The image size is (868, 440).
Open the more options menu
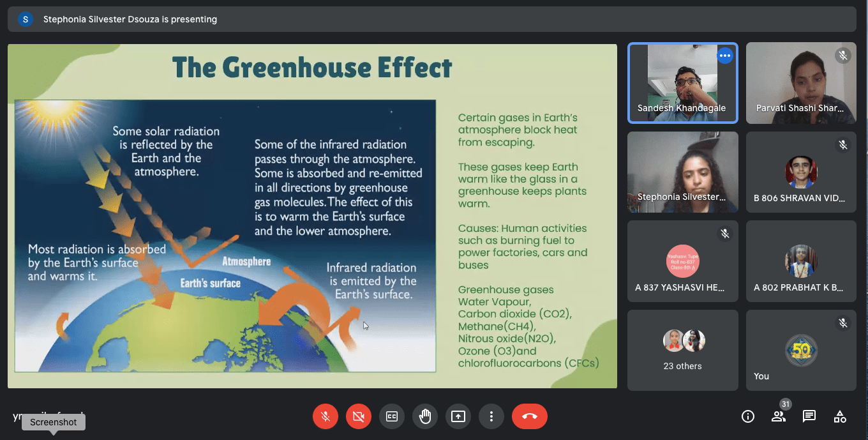click(x=491, y=416)
